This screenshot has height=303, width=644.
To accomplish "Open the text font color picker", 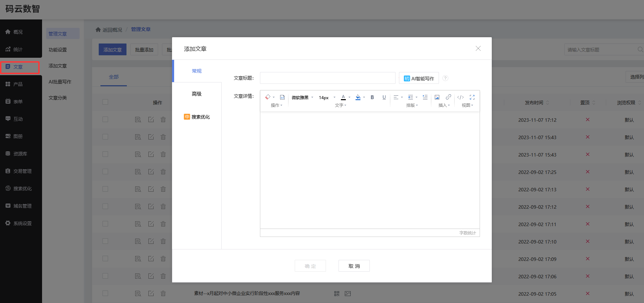I will tap(343, 97).
